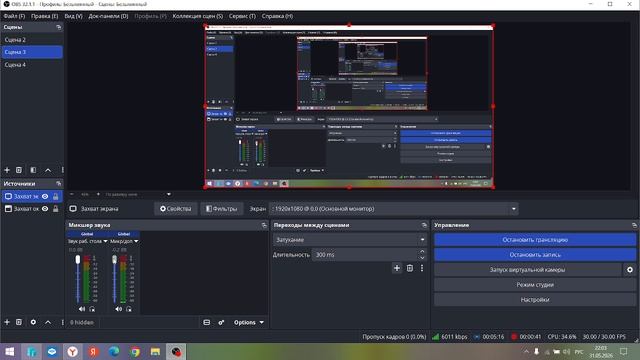Remove the scene transition with the trash icon
This screenshot has width=640, height=360.
(410, 268)
